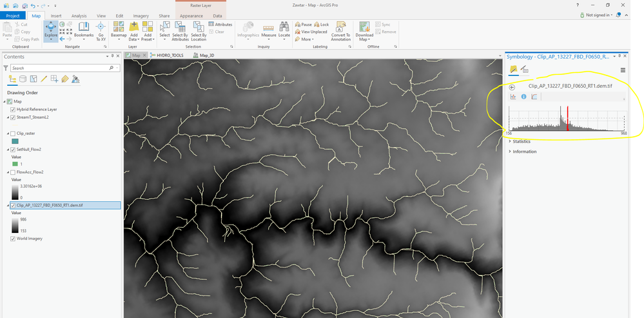Viewport: 644px width, 318px height.
Task: Open the Search box dropdown in Contents
Action: tap(117, 68)
